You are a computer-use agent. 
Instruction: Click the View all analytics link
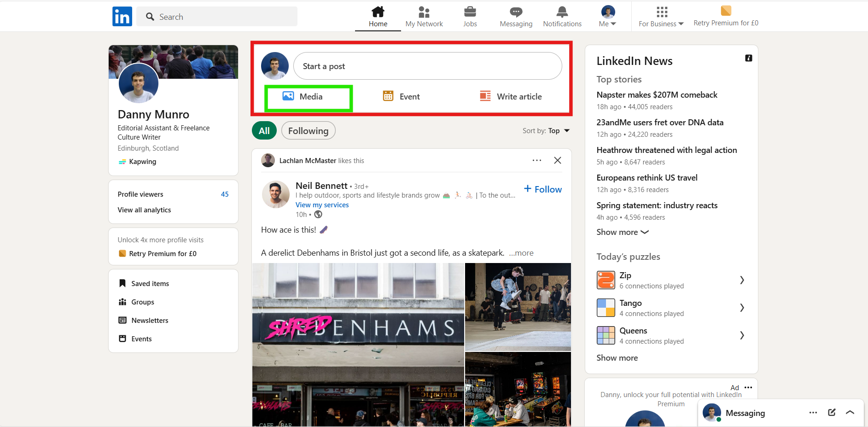coord(144,210)
